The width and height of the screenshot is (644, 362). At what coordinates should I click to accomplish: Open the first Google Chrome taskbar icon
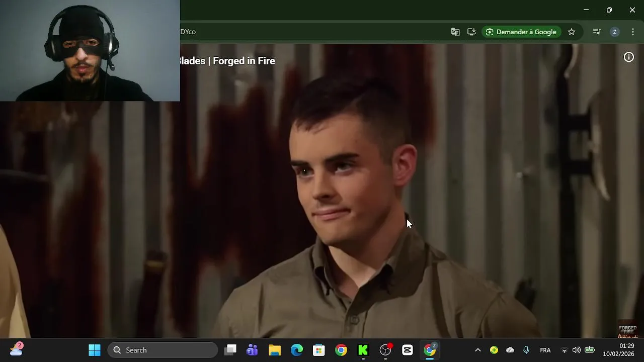(341, 350)
